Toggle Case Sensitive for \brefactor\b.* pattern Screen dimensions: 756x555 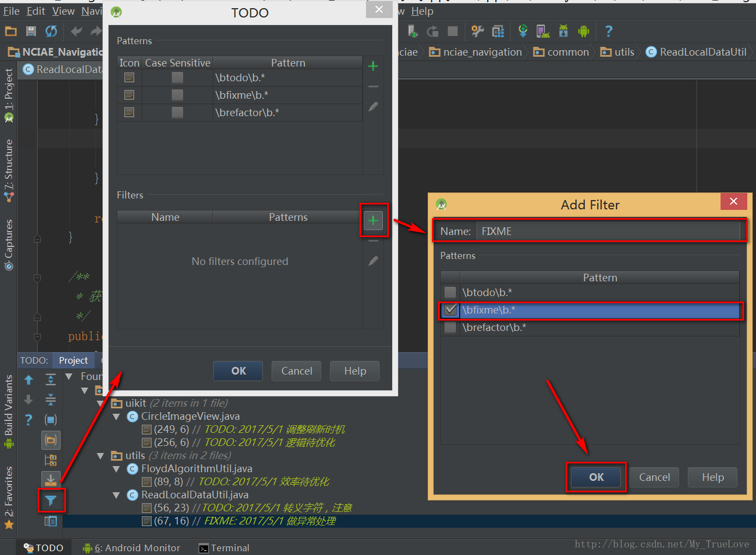coord(177,112)
